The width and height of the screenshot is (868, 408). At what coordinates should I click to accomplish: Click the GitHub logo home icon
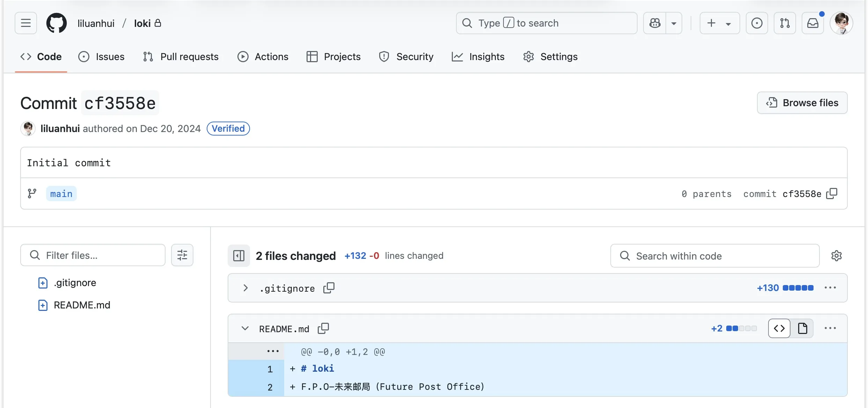[56, 23]
